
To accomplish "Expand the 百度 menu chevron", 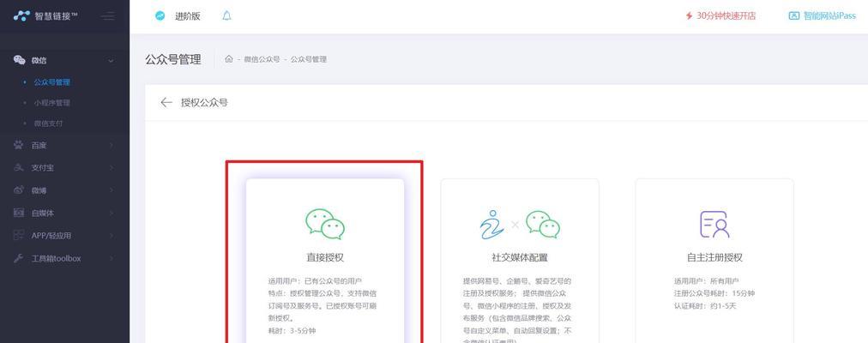I will [x=111, y=145].
